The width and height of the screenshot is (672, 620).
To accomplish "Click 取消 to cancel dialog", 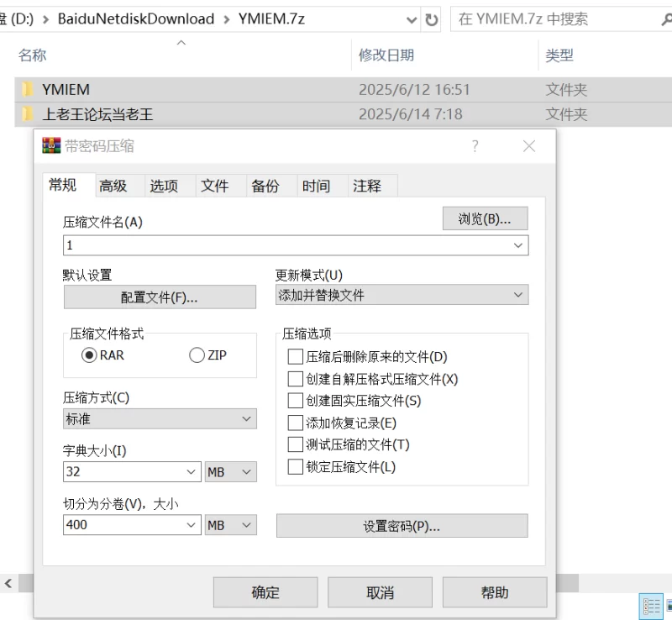I will click(381, 592).
